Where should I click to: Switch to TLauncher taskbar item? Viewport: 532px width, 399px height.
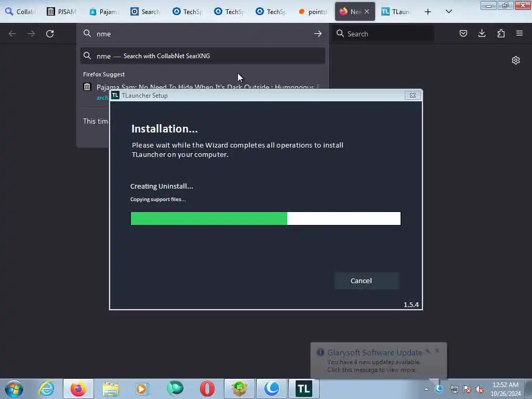(304, 389)
